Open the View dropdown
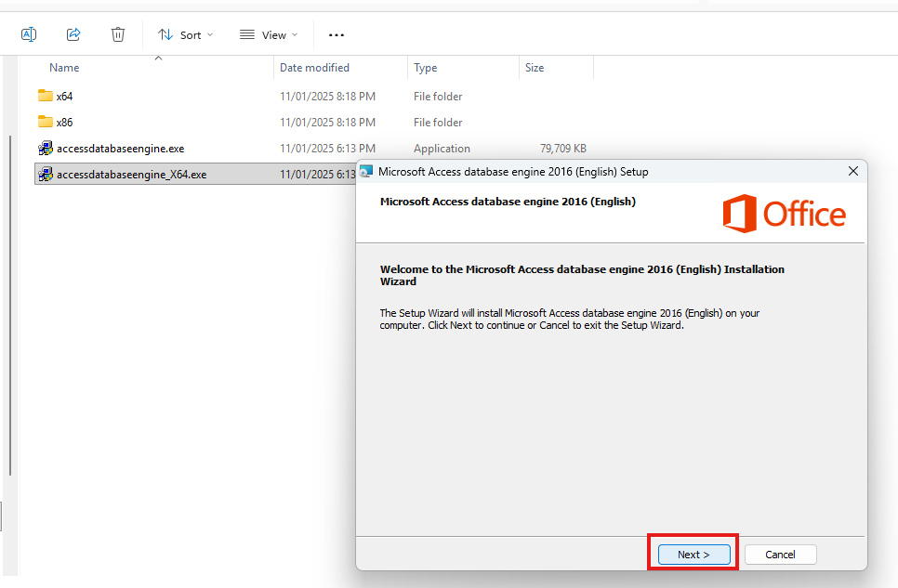 point(268,34)
